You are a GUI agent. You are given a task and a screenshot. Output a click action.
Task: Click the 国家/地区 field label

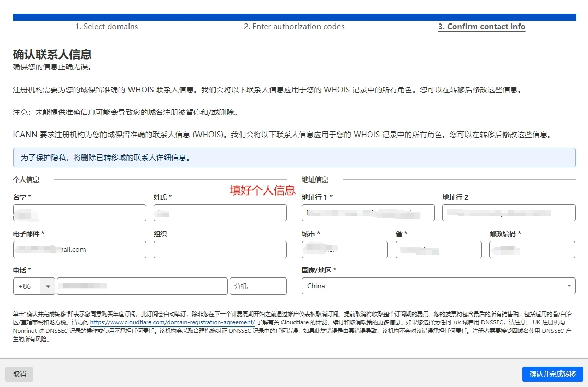[319, 270]
